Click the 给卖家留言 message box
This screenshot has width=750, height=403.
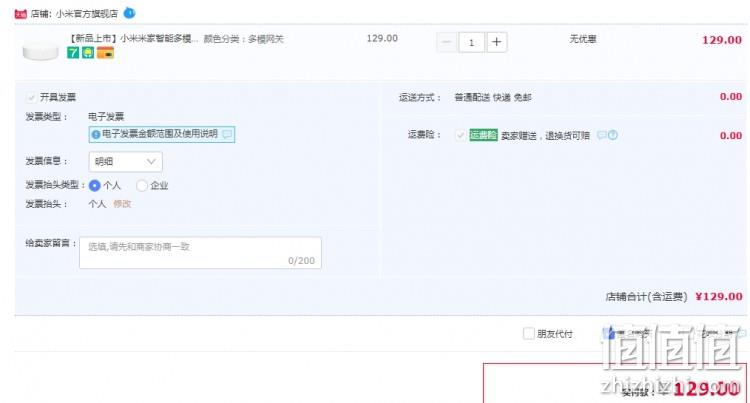200,252
